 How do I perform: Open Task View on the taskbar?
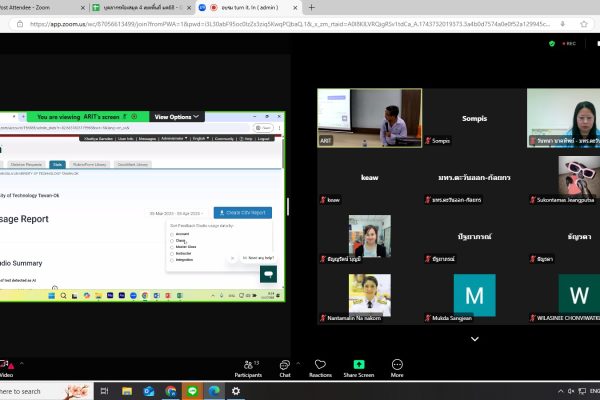104,391
